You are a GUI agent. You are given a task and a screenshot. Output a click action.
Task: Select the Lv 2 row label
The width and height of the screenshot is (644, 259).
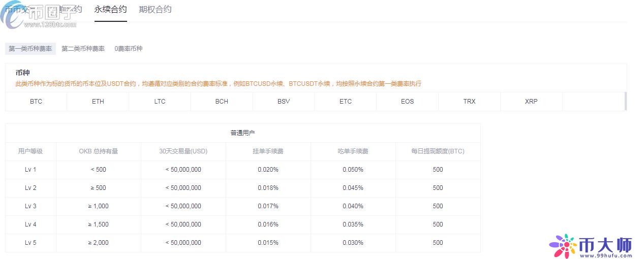30,188
